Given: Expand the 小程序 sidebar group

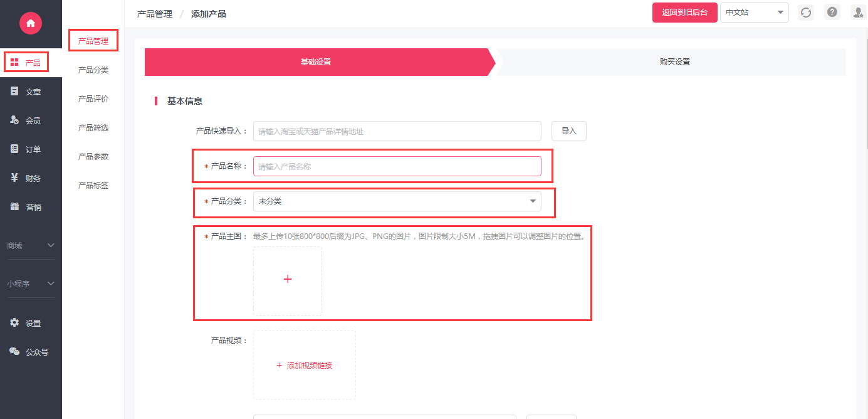Looking at the screenshot, I should 31,284.
